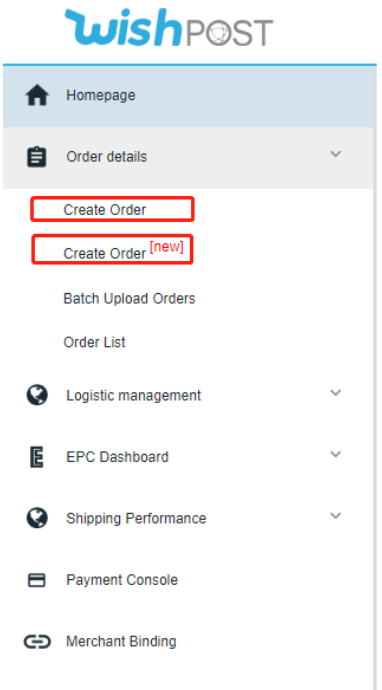Go to Homepage menu label

click(101, 95)
